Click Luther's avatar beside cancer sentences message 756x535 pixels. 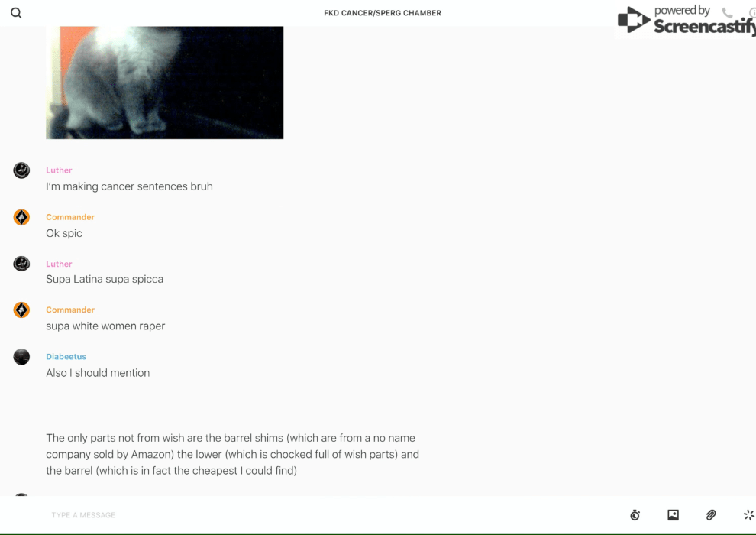tap(21, 170)
